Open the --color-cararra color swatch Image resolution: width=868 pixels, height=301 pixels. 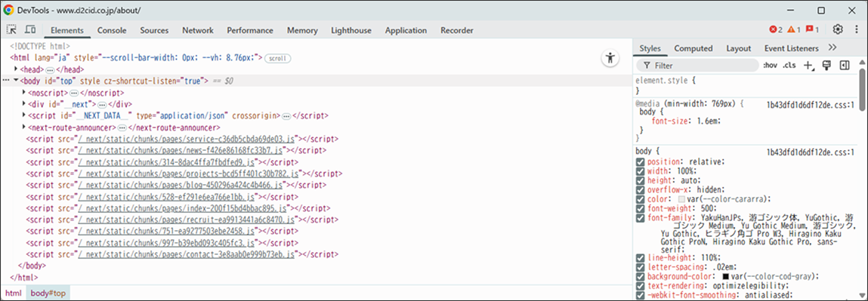click(x=681, y=199)
